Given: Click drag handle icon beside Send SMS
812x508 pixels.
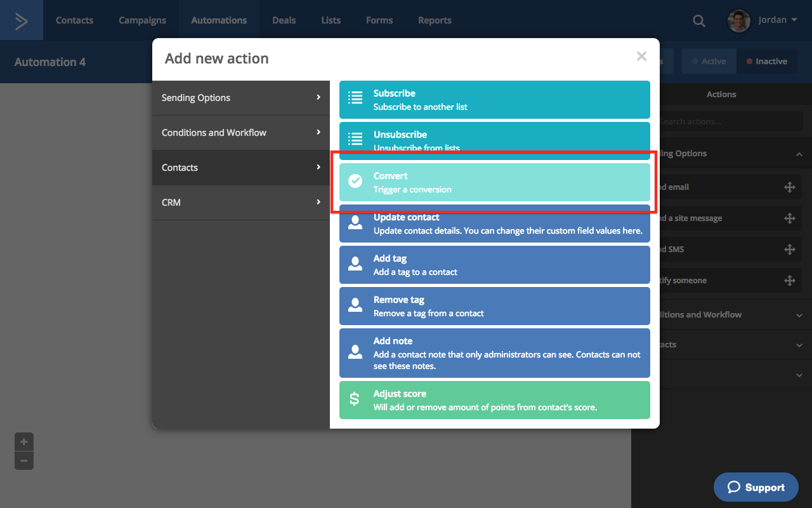Looking at the screenshot, I should 789,250.
